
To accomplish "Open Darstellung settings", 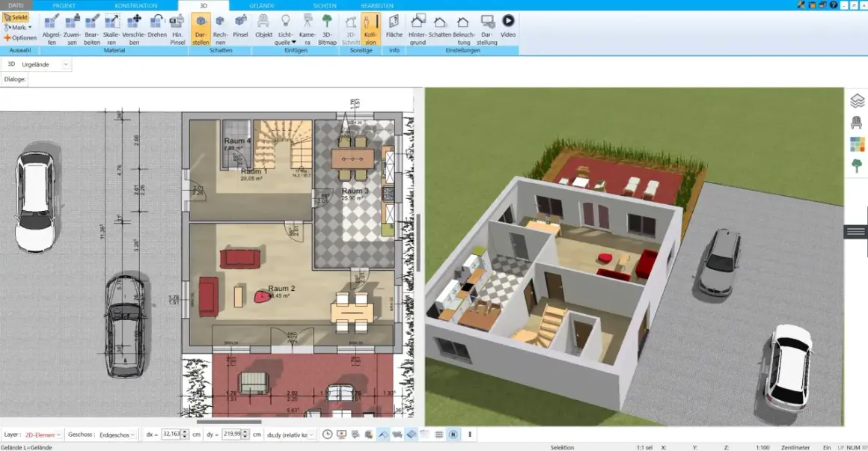I will tap(486, 29).
